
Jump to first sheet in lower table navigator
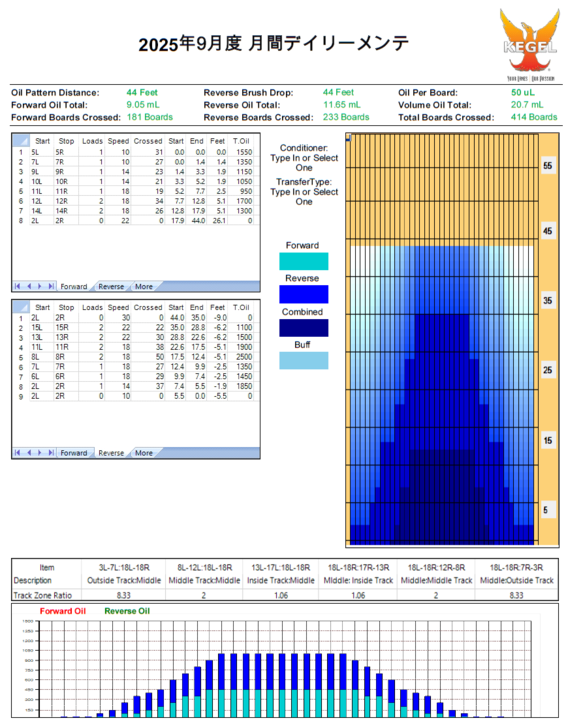coord(17,453)
